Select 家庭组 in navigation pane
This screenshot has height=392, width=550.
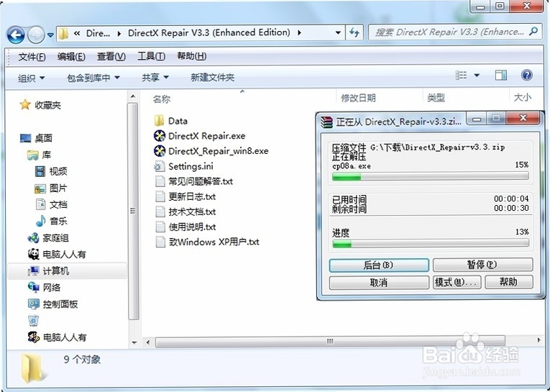click(48, 238)
